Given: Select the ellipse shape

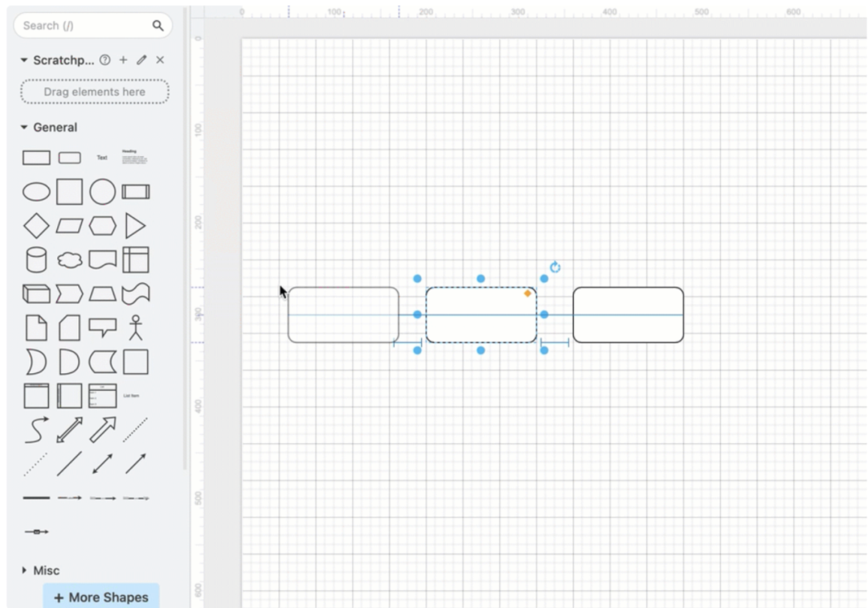Looking at the screenshot, I should point(36,192).
